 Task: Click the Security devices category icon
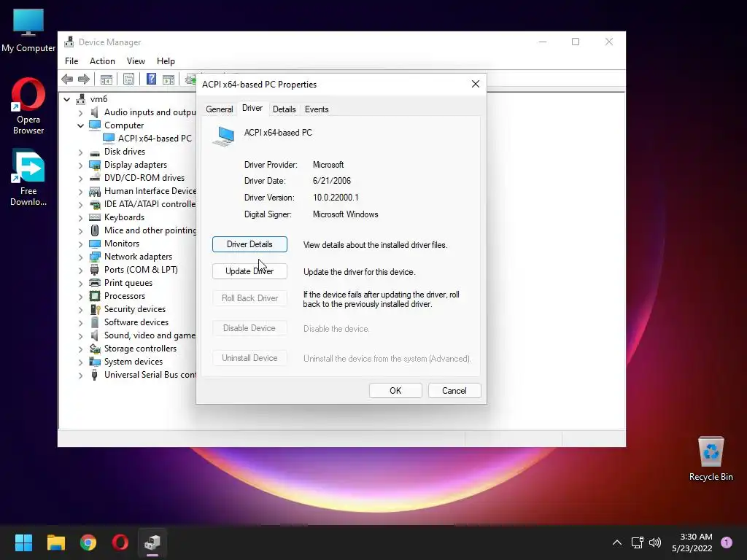(95, 309)
